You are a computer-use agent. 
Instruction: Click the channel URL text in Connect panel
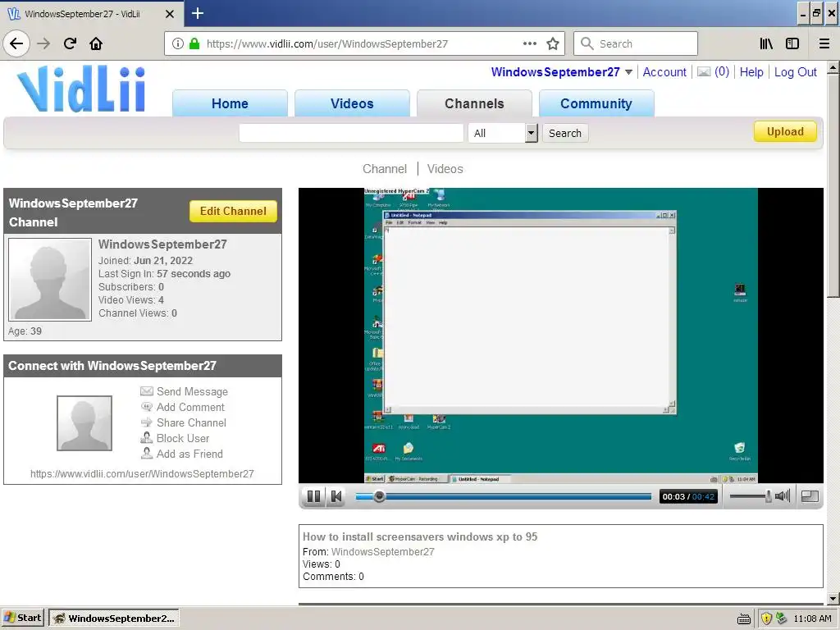[x=142, y=473]
